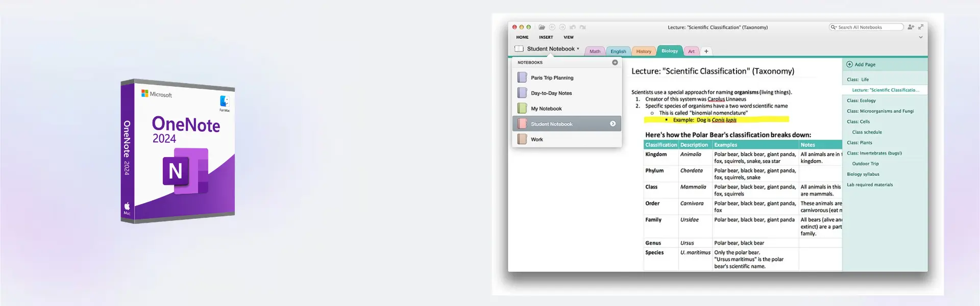Click the Description table header
This screenshot has width=980, height=306.
(694, 145)
